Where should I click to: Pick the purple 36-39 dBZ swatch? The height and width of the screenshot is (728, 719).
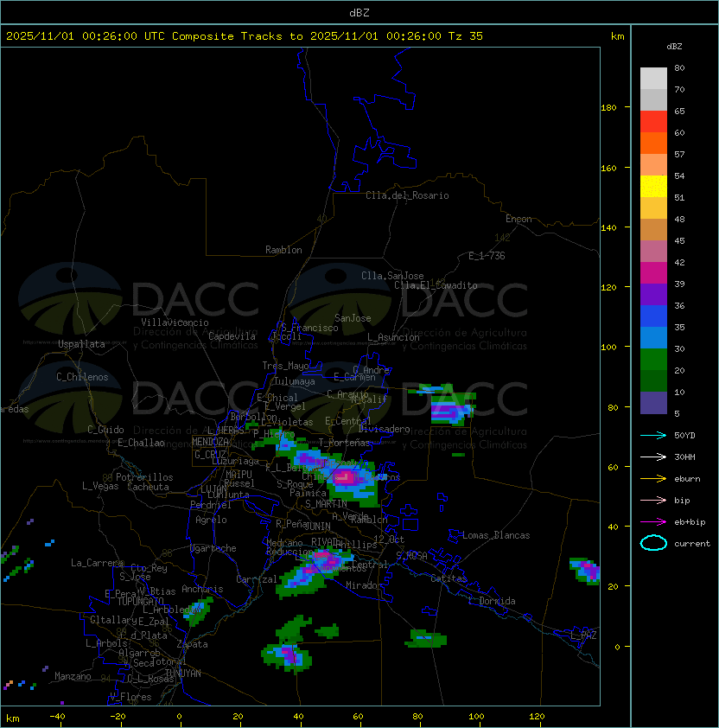point(653,294)
